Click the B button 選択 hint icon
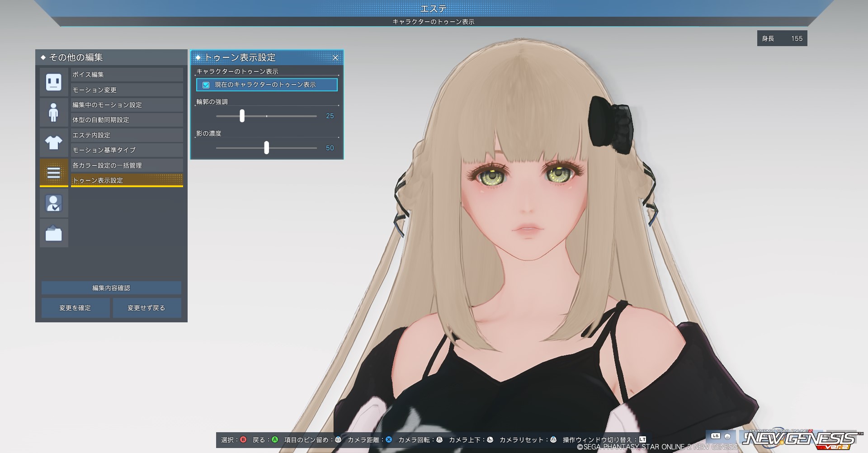The height and width of the screenshot is (453, 868). 243,439
